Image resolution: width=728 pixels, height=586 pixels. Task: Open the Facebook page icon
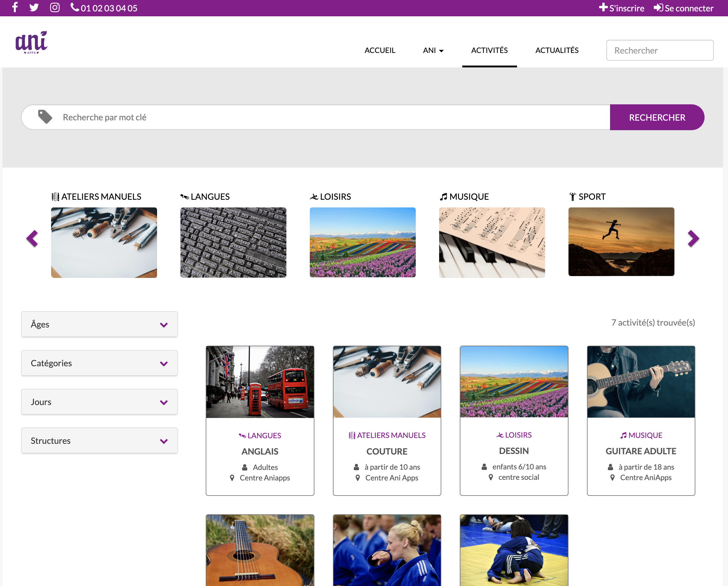15,7
